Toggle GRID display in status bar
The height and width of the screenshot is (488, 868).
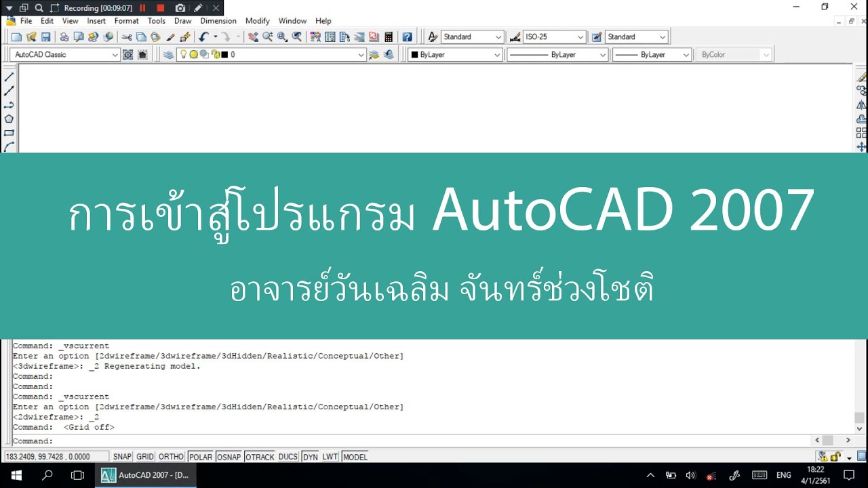tap(145, 457)
